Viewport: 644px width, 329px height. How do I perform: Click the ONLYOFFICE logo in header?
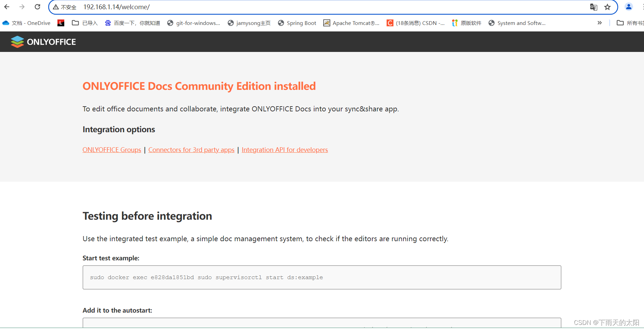point(43,42)
